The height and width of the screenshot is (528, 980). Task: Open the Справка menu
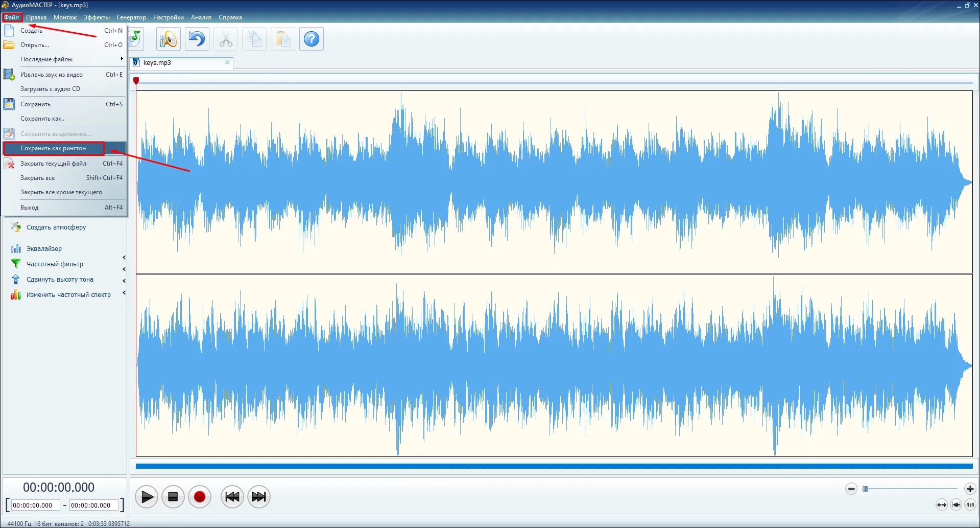[x=230, y=17]
